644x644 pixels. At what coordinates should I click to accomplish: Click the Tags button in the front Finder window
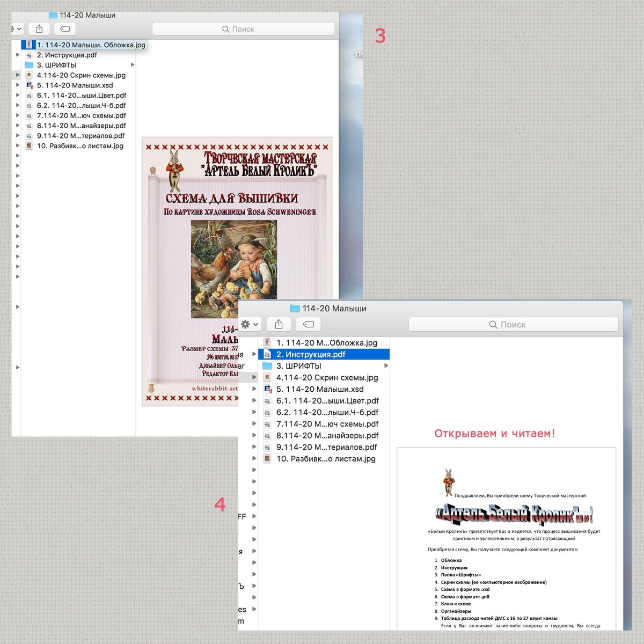coord(308,324)
